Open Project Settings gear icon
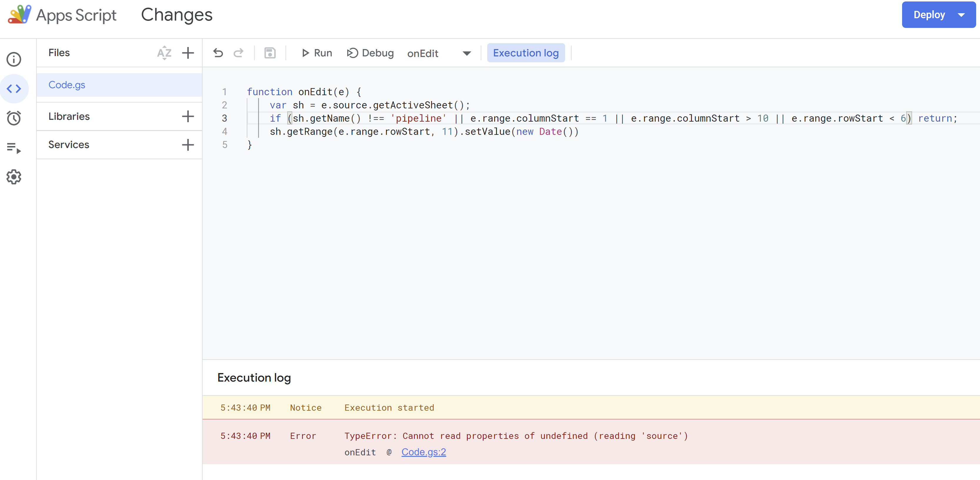 click(x=14, y=177)
